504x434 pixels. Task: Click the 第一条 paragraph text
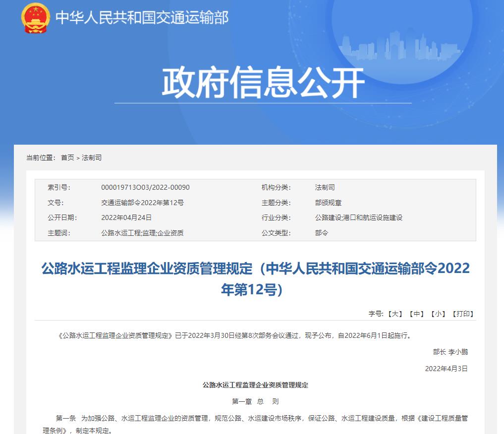[255, 424]
